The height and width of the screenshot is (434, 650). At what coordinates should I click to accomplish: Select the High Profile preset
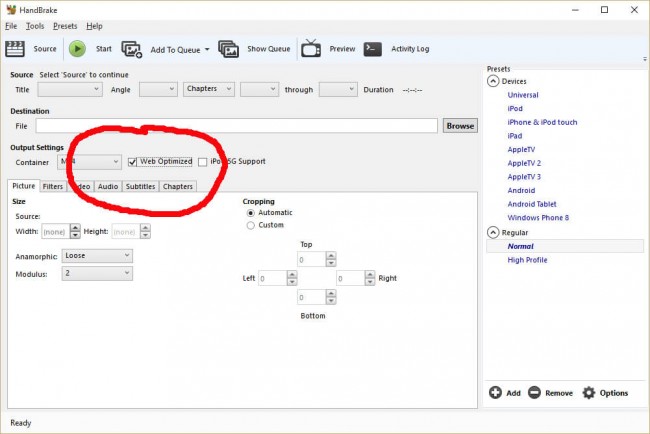tap(527, 260)
